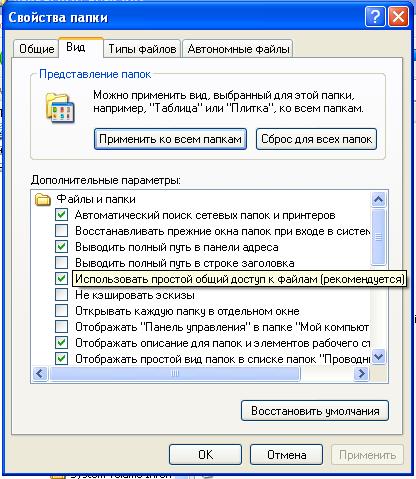Click the vertical scrollbar thumb
416x479 pixels.
[x=378, y=237]
